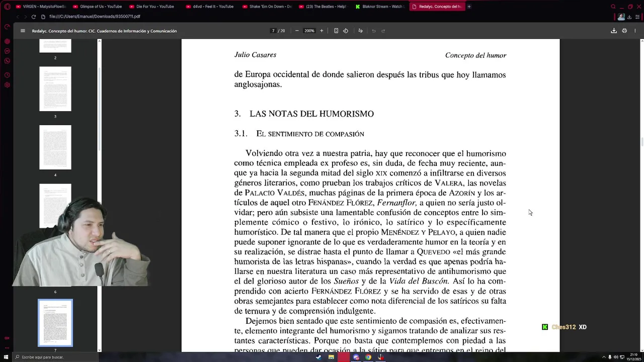Open the PDF viewer more options menu
This screenshot has height=362, width=644.
click(635, 31)
